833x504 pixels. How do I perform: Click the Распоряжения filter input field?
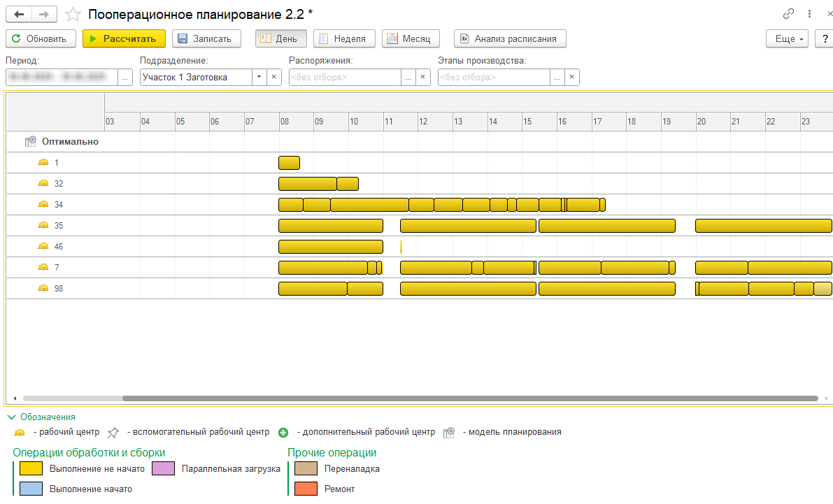click(345, 77)
